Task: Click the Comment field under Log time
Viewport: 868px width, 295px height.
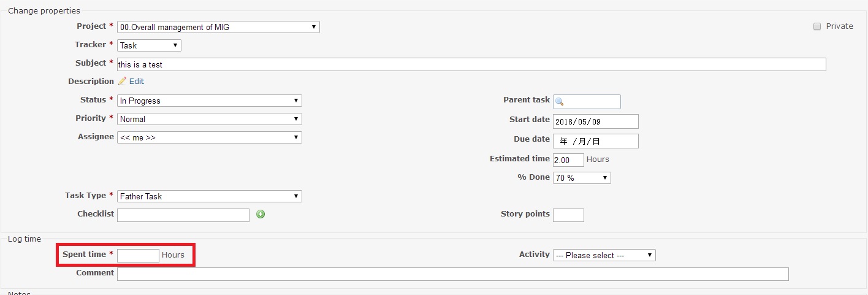Action: click(453, 274)
